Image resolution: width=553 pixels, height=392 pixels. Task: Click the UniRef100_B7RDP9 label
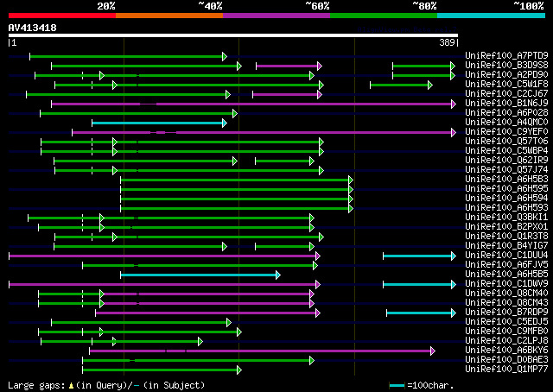point(506,313)
